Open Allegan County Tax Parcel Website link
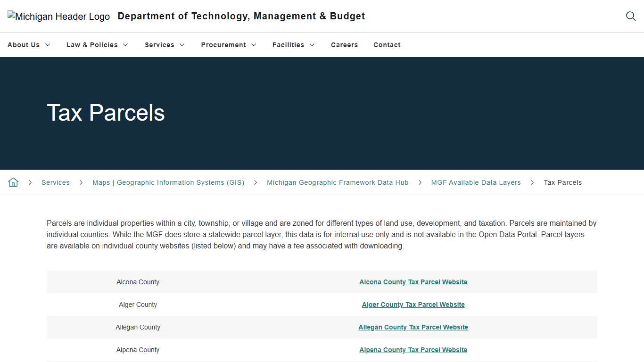The image size is (644, 362). pos(413,327)
